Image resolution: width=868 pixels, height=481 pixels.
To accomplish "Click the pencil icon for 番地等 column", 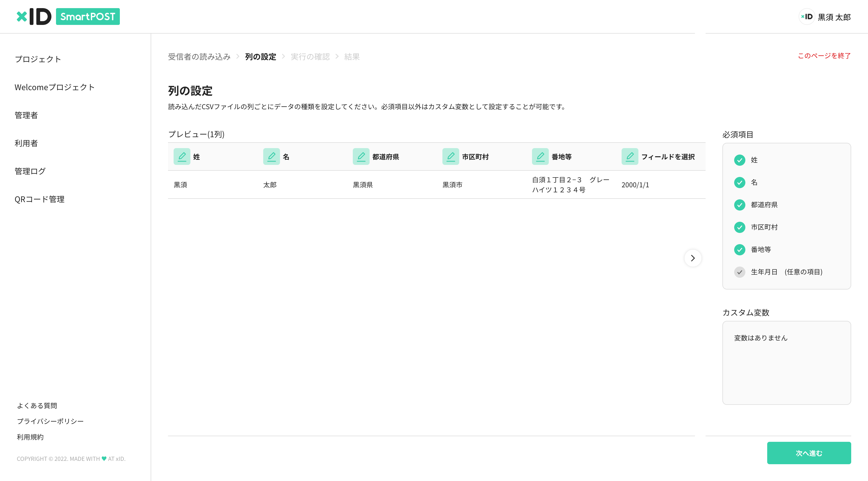I will [x=540, y=156].
